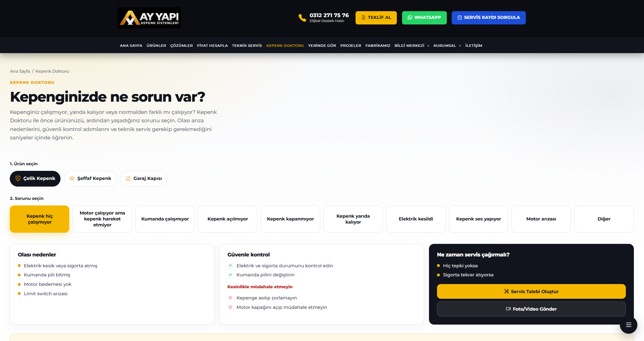Click the eye icon in Şeffaf Kepenk
Screen dimensions: 644x341
pyautogui.click(x=72, y=179)
